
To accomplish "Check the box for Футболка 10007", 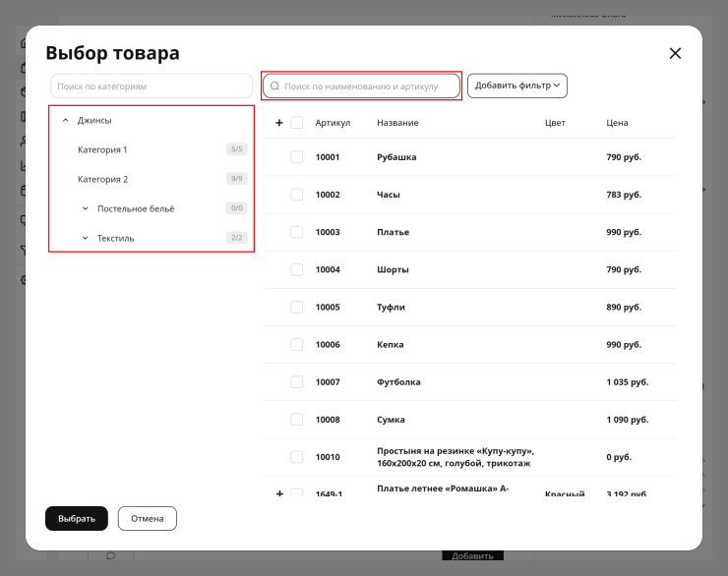I will 297,382.
